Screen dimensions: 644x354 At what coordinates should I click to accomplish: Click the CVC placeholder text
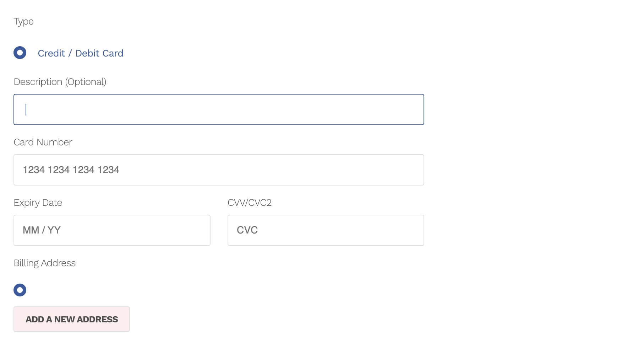tap(247, 230)
